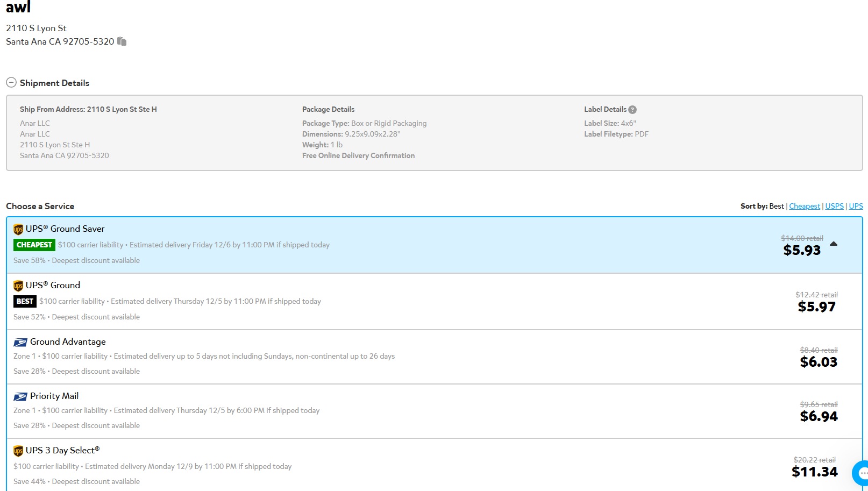The image size is (868, 491).
Task: Click the Package Type: Box or Rigid Packaging line
Action: [364, 123]
